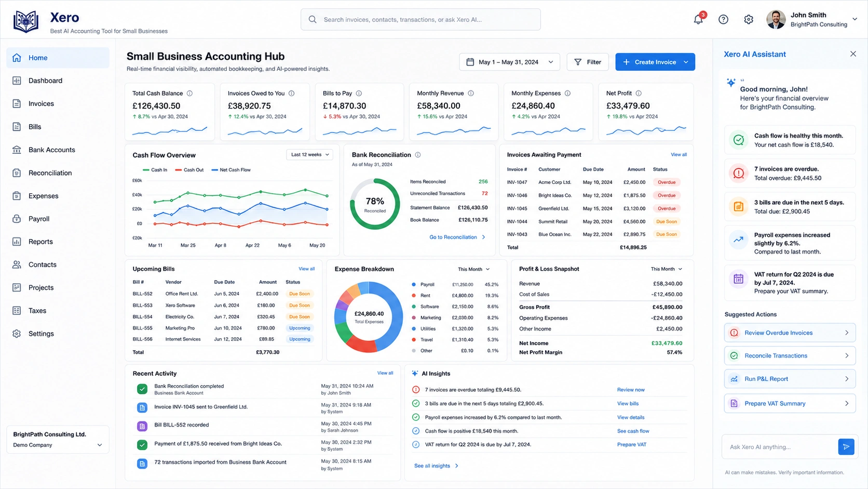This screenshot has width=868, height=489.
Task: Open the May 1 – May 31, 2024 date dropdown
Action: tap(509, 62)
